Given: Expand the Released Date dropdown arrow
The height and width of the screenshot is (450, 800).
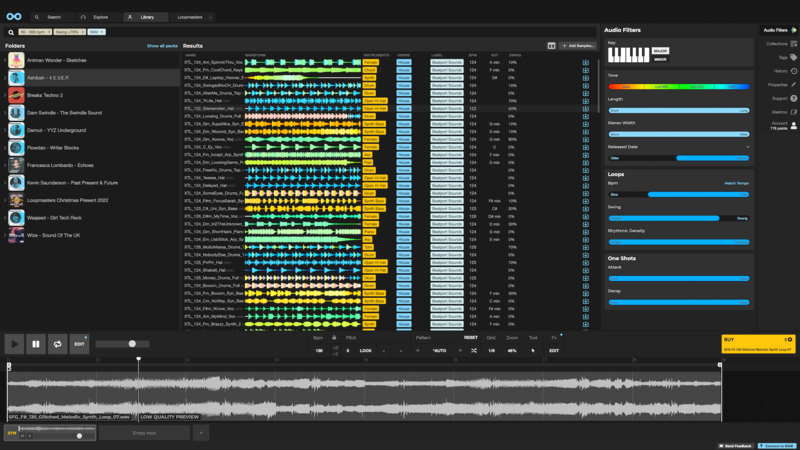Looking at the screenshot, I should [x=748, y=147].
